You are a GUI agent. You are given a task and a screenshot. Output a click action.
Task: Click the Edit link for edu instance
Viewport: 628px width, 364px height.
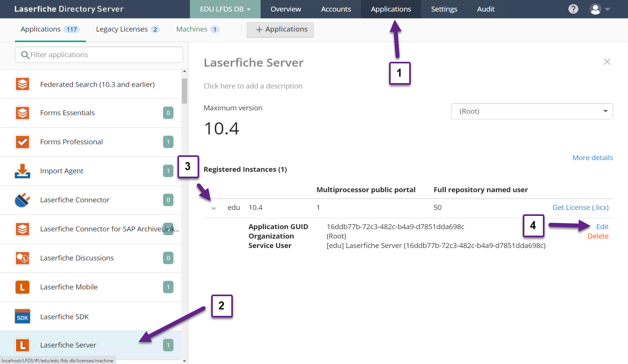602,227
